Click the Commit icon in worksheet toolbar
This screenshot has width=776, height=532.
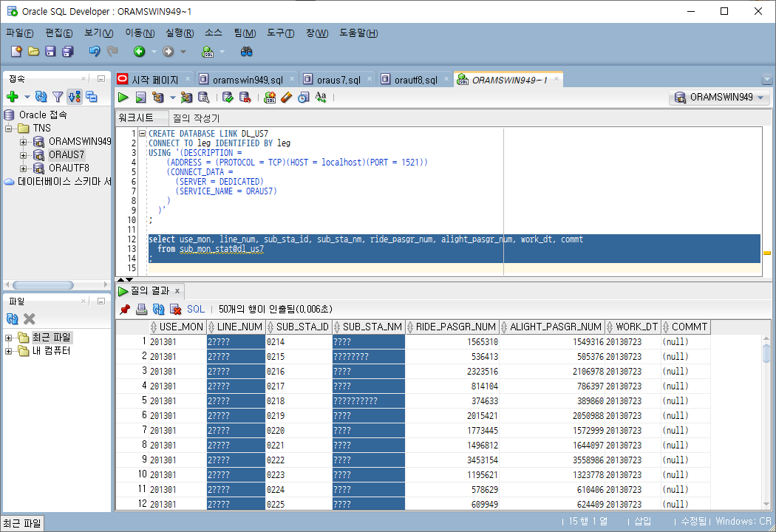click(228, 98)
